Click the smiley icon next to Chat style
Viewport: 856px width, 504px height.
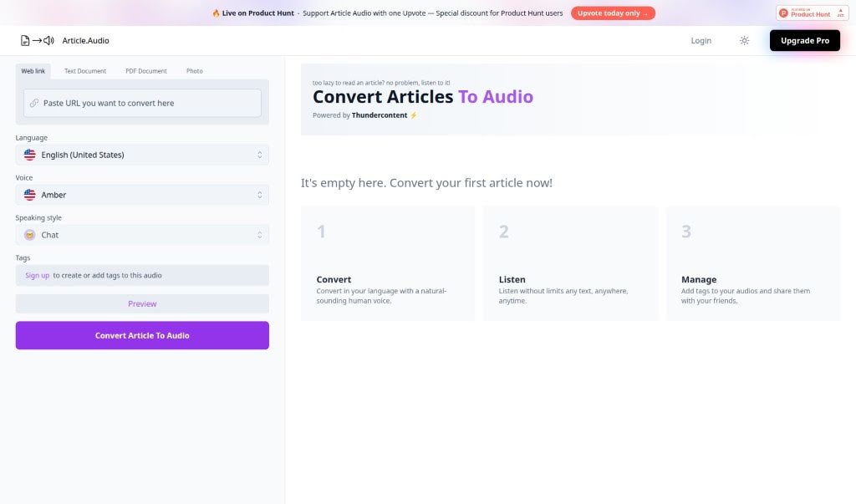(x=28, y=234)
